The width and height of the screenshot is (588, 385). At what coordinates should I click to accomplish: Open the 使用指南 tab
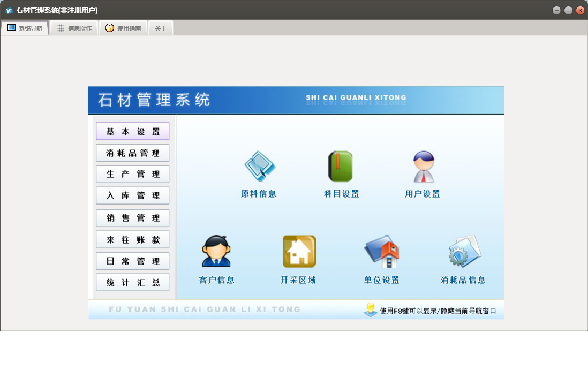coord(124,28)
